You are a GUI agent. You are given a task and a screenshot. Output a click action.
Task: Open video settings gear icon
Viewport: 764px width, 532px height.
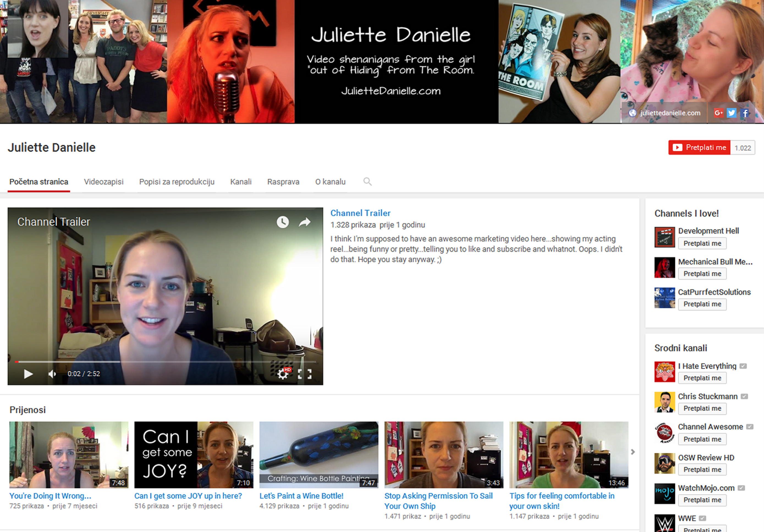(283, 374)
